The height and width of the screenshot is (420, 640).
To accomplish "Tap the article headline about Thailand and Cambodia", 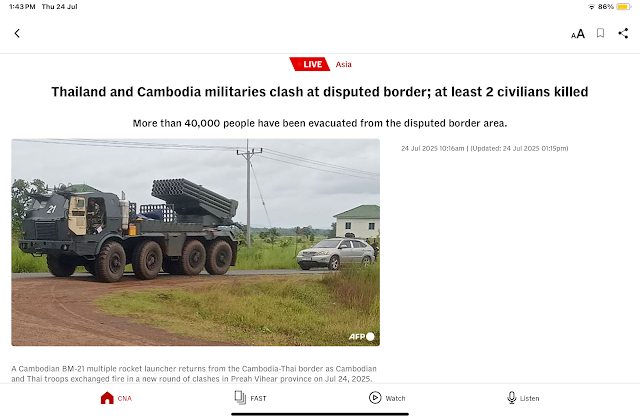I will pos(320,92).
